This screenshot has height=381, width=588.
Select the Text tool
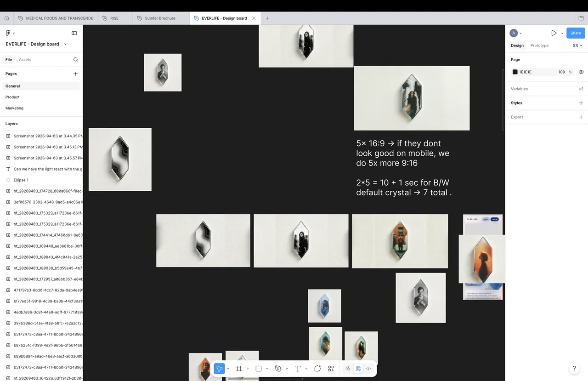point(298,369)
